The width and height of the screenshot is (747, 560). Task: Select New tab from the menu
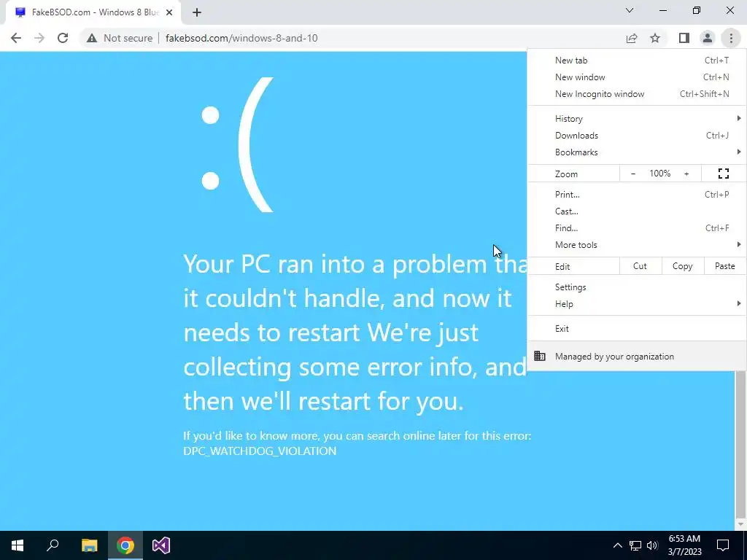click(x=637, y=61)
